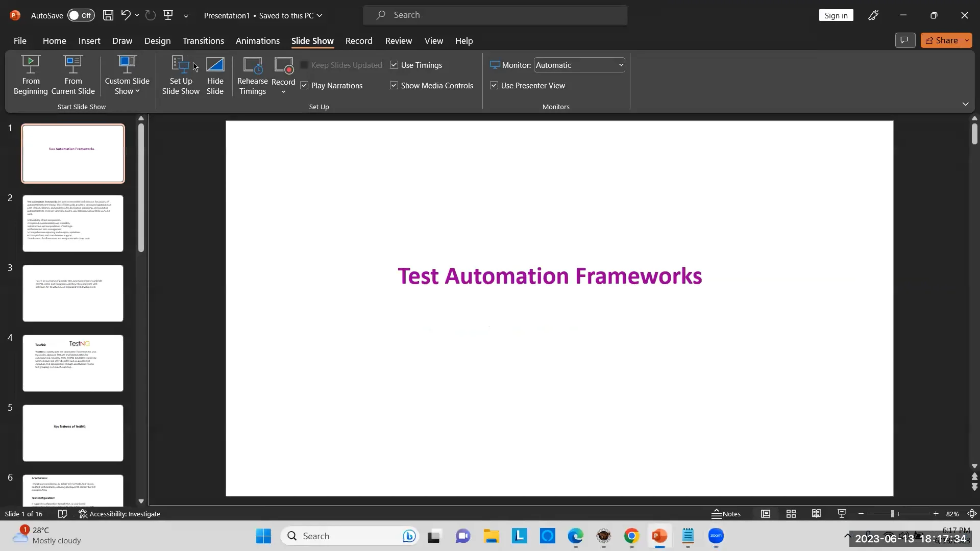Image resolution: width=980 pixels, height=551 pixels.
Task: Start slide show From Beginning
Action: 31,76
